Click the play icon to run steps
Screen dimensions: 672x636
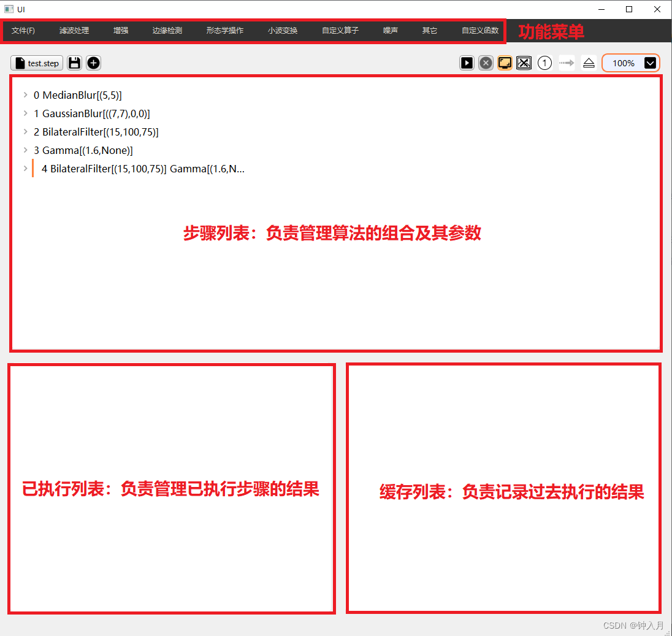pos(467,63)
